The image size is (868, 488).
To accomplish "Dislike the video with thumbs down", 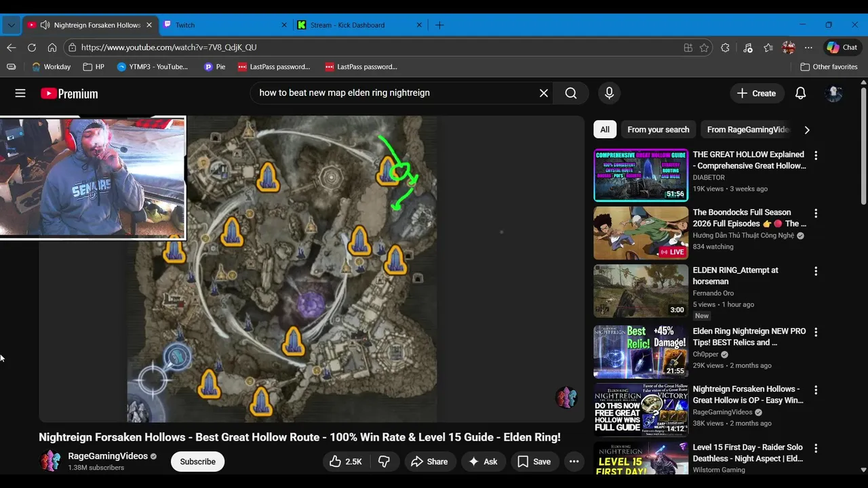I will click(384, 462).
